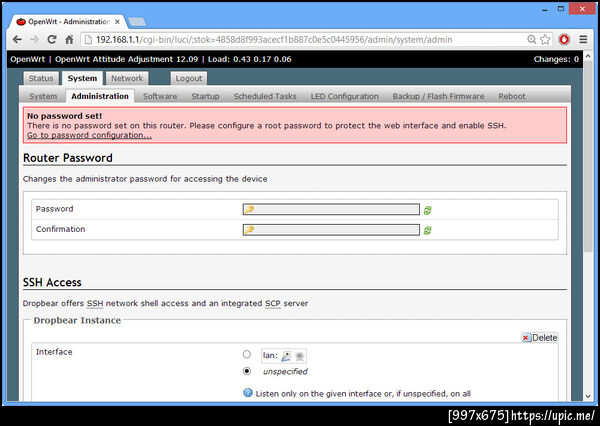Screen dimensions: 600x426
Task: Switch to the Administration sub-tab
Action: [x=100, y=96]
